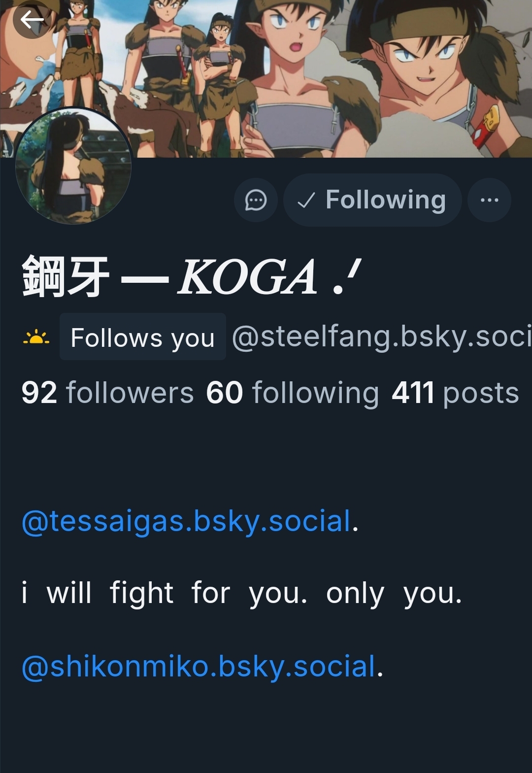Open the @shikonmiko.bsky.social mention link
This screenshot has width=532, height=773.
point(199,666)
